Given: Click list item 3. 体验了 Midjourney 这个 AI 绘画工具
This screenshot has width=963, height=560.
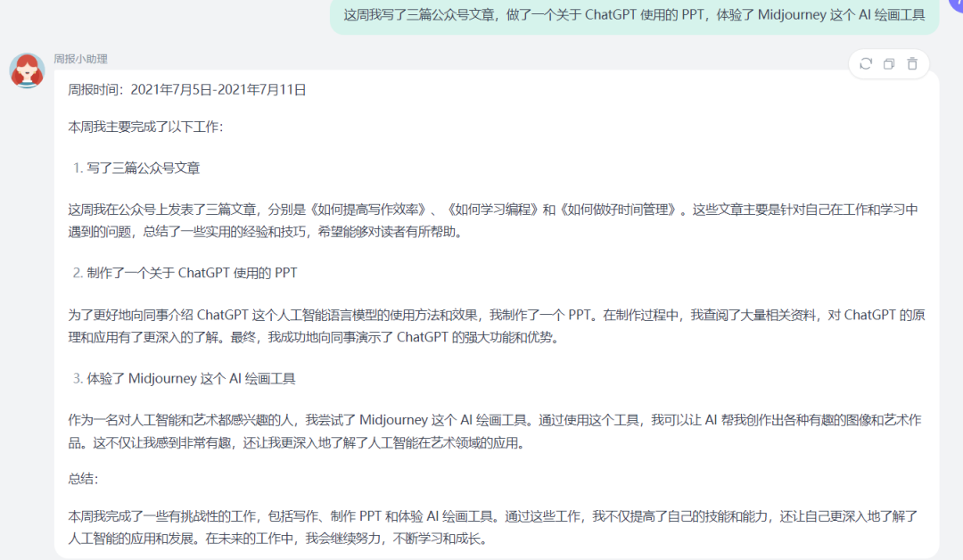Looking at the screenshot, I should pyautogui.click(x=185, y=378).
